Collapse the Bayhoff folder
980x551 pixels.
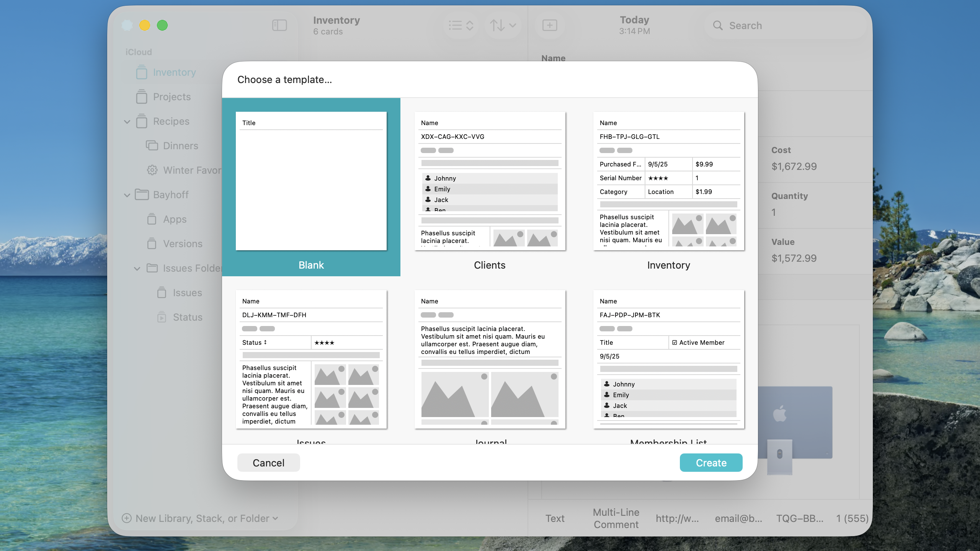[x=127, y=195]
